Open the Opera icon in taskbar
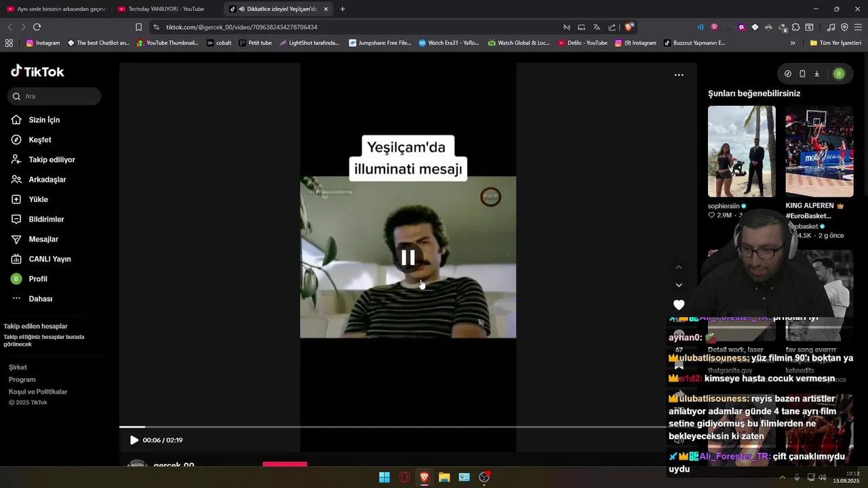This screenshot has width=868, height=488. coord(405,477)
